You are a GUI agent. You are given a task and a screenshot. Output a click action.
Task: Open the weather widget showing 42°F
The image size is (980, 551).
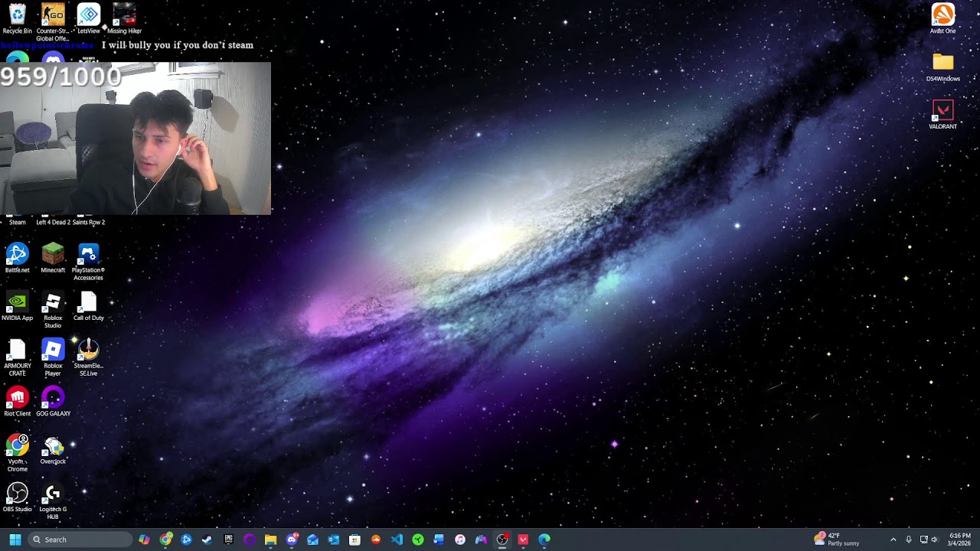pyautogui.click(x=838, y=540)
